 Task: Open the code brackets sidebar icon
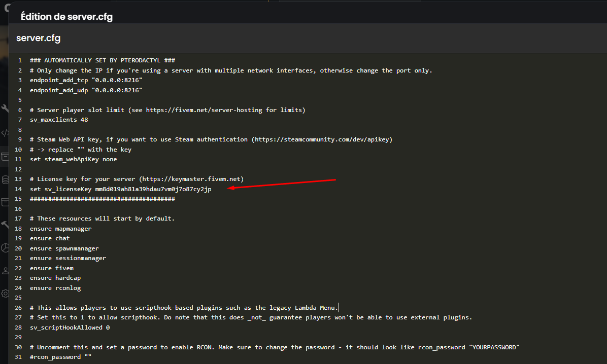(5, 133)
